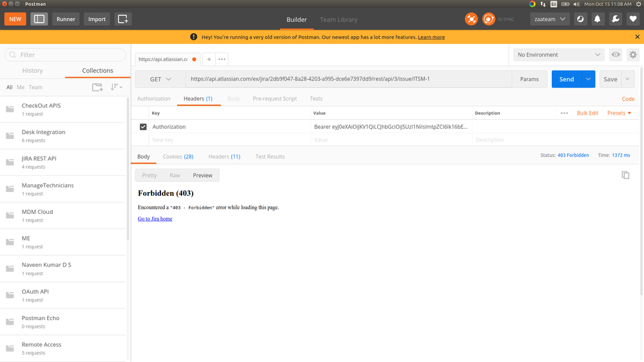Create a new collection folder icon

(97, 87)
